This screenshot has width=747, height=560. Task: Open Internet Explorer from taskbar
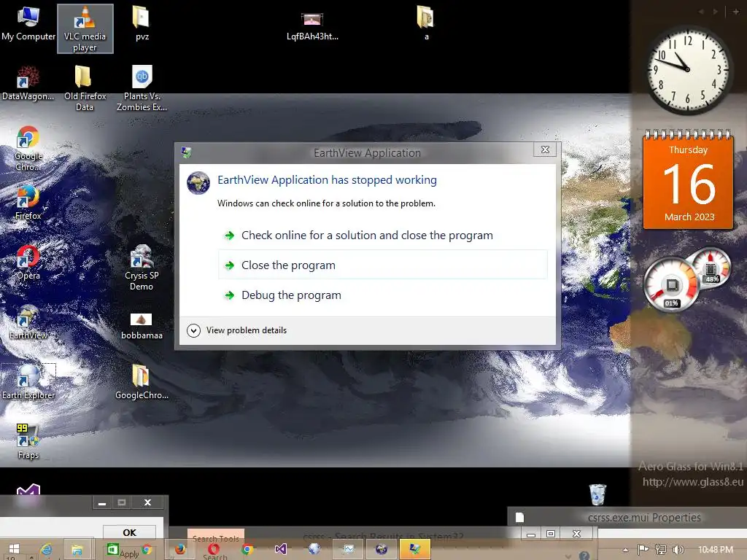point(46,550)
